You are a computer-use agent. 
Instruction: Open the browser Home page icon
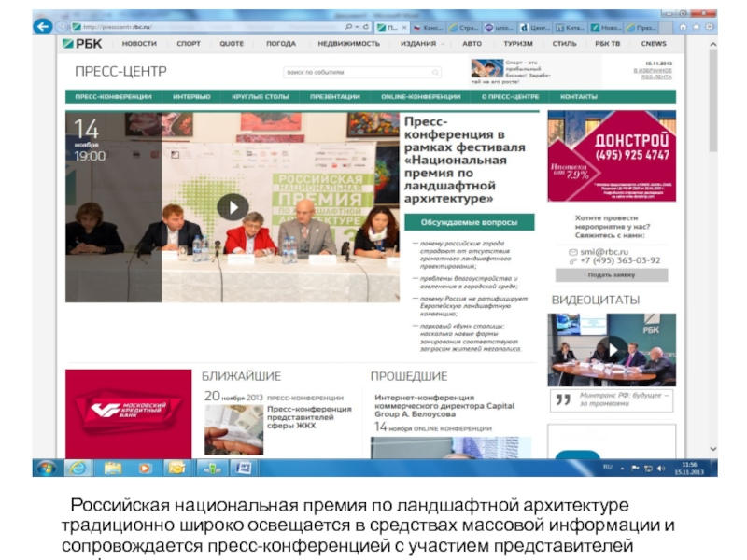click(x=683, y=27)
